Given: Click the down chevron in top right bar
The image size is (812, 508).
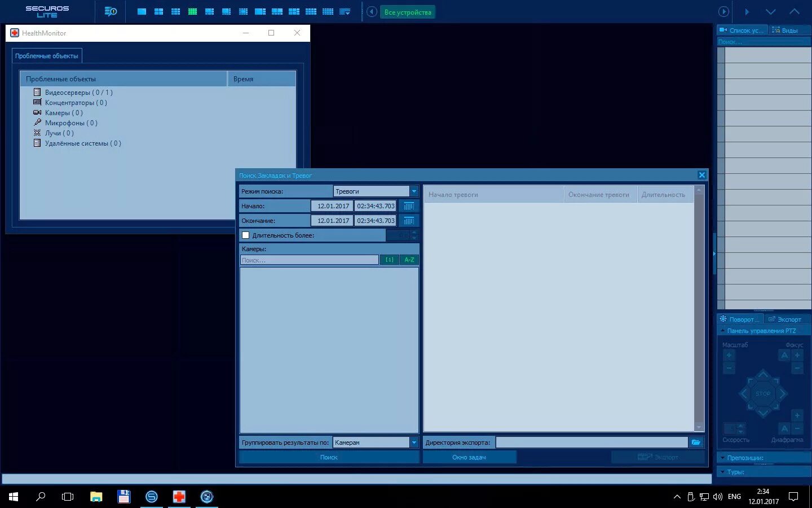Looking at the screenshot, I should (x=771, y=12).
